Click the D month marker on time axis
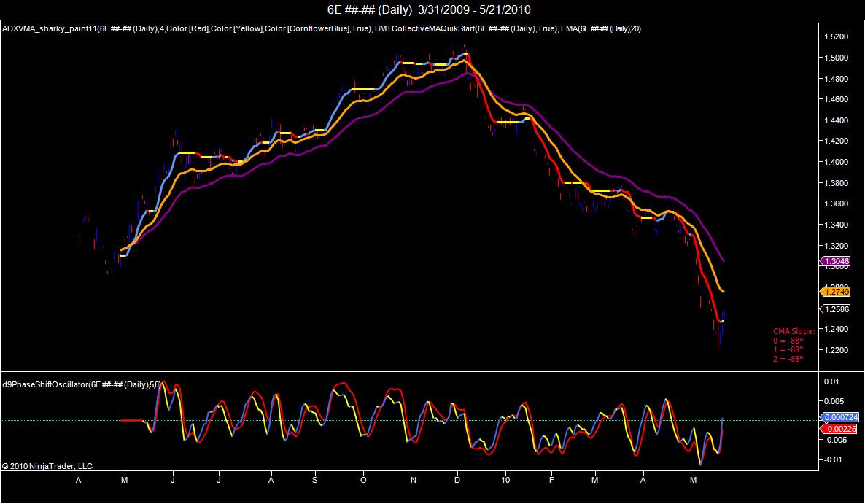Viewport: 865px width, 504px height. click(x=457, y=480)
